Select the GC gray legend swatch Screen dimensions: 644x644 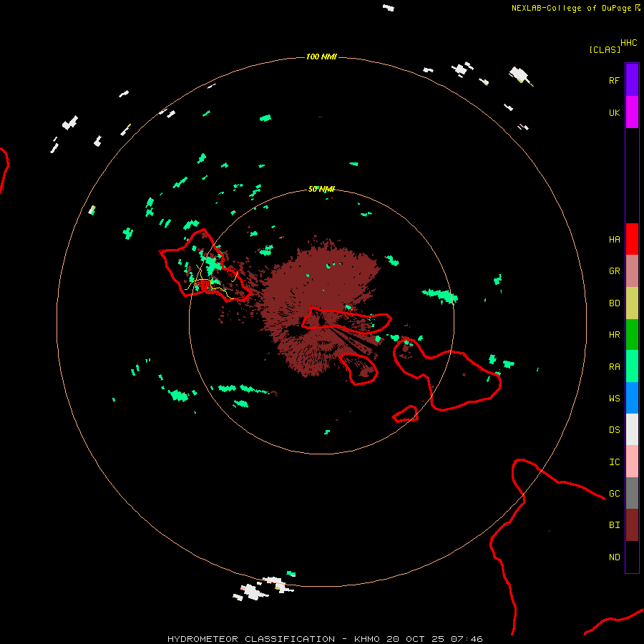coord(632,493)
